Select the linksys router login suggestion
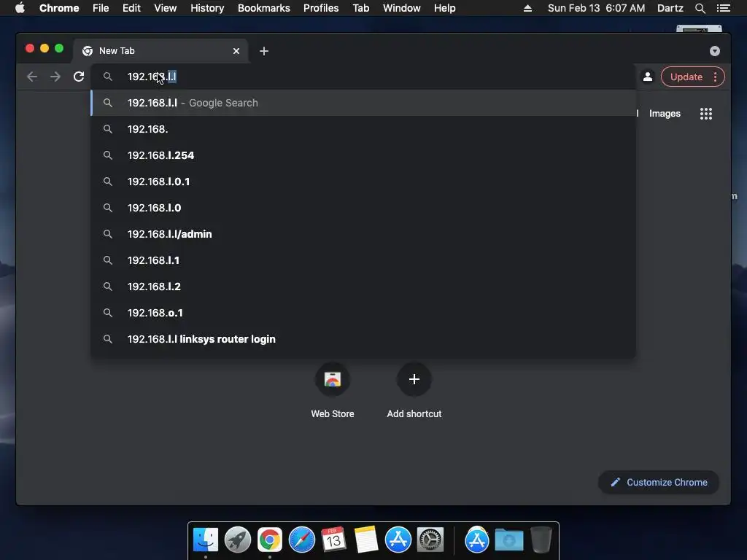The height and width of the screenshot is (560, 747). [x=363, y=338]
